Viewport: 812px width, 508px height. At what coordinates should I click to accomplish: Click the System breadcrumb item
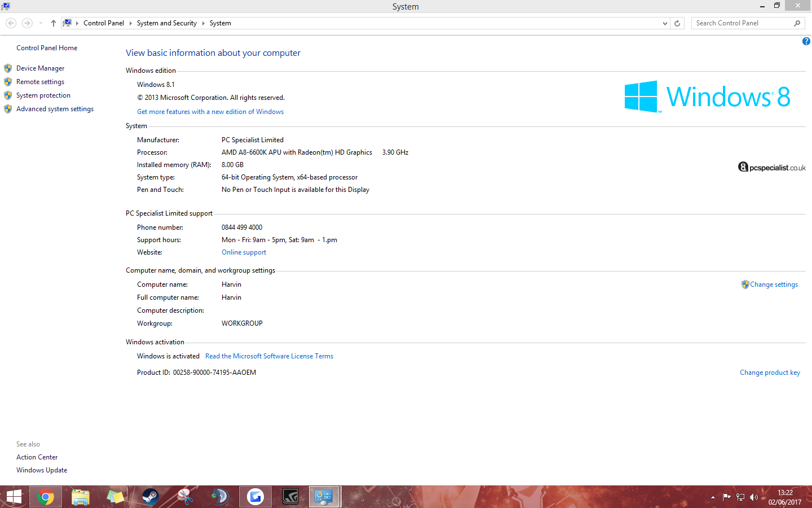click(x=220, y=23)
